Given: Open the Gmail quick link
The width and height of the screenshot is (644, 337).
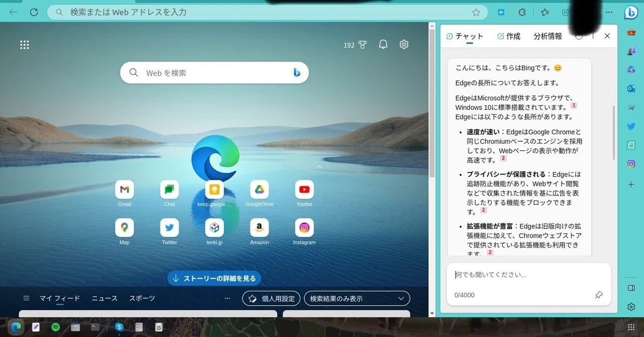Looking at the screenshot, I should [124, 194].
